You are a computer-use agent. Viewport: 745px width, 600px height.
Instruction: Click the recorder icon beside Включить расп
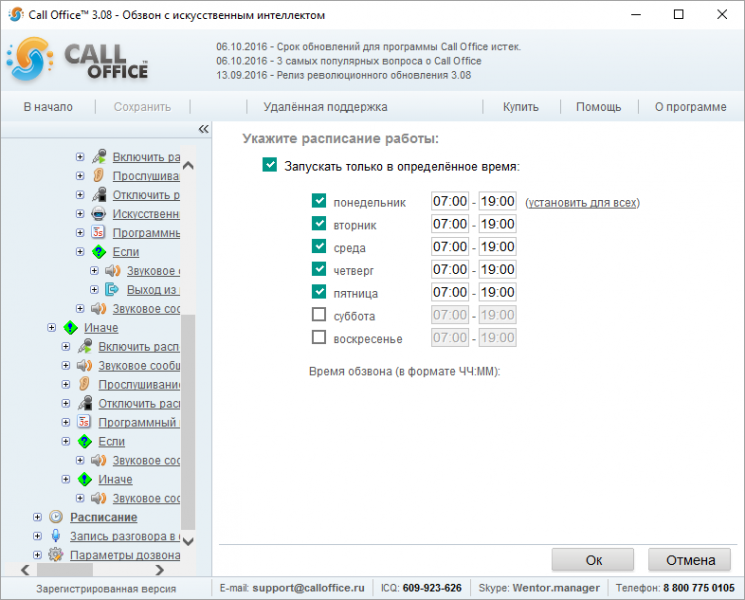(x=85, y=346)
